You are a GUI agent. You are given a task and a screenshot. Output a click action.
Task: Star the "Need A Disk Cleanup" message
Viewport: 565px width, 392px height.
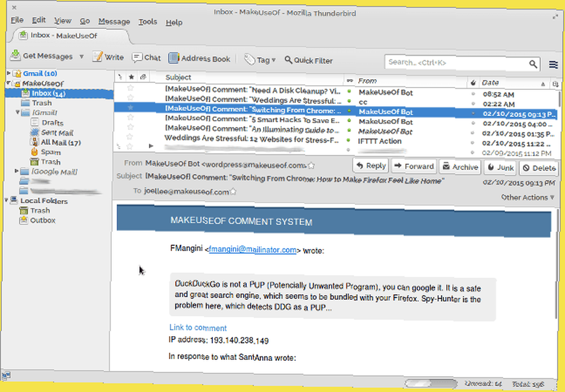click(131, 88)
